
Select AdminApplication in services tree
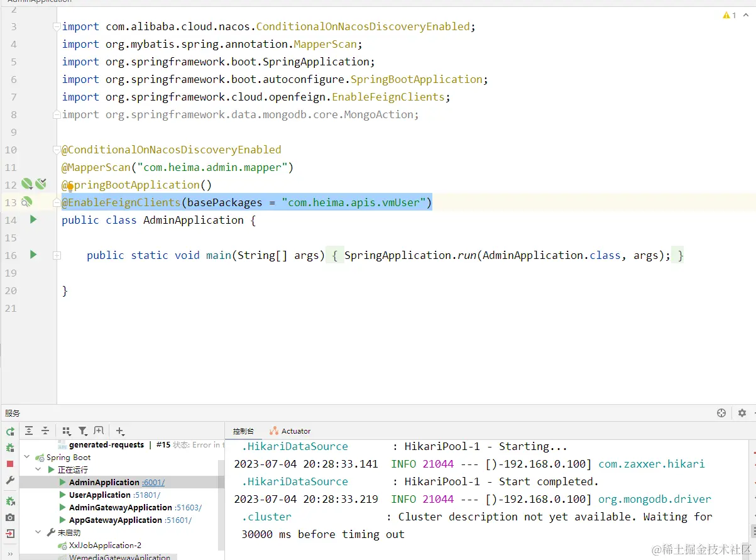[x=104, y=483]
